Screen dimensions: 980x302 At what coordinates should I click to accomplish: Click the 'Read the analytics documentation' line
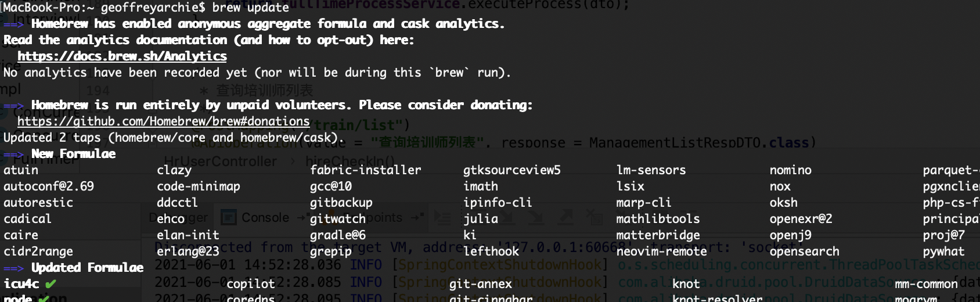coord(209,40)
